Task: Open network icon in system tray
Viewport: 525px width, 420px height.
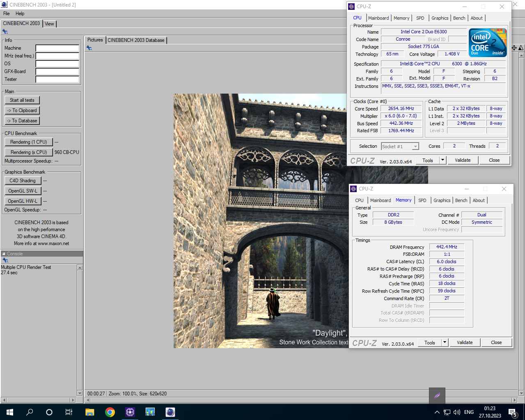Action: pos(447,412)
